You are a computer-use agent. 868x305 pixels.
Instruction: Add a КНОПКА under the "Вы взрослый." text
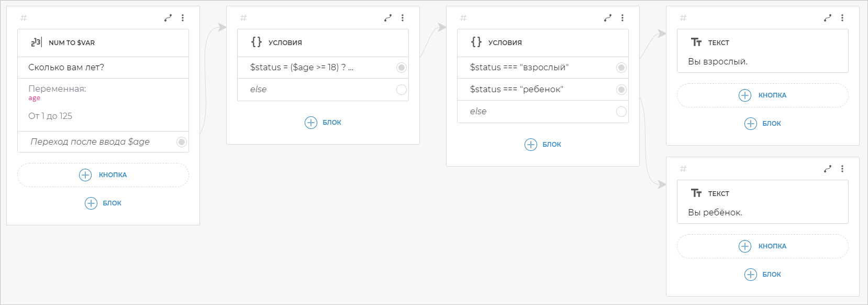762,95
